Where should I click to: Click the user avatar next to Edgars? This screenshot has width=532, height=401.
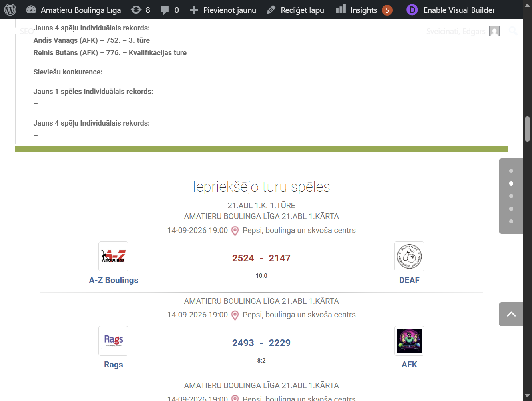(494, 31)
